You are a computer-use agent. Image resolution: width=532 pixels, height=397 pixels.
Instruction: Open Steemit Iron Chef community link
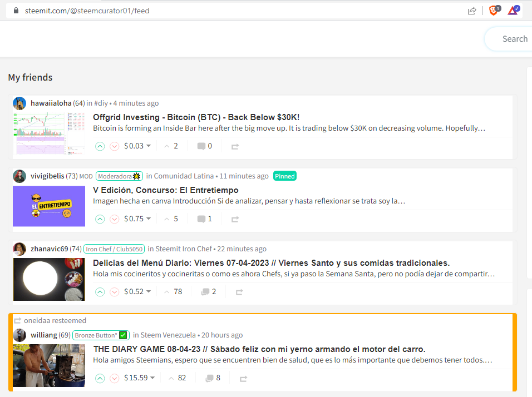pyautogui.click(x=184, y=249)
